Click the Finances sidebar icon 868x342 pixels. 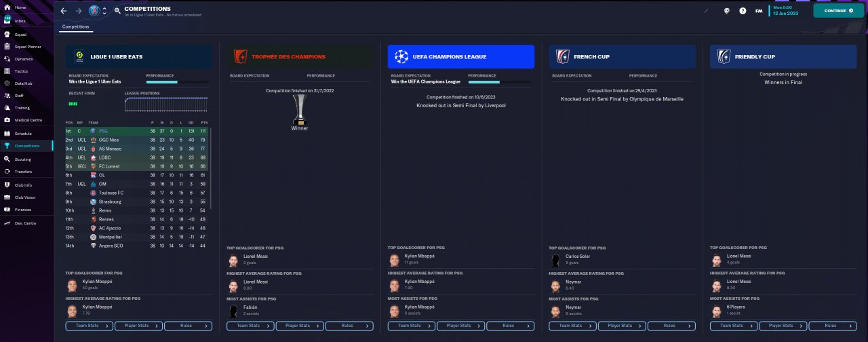coord(7,210)
